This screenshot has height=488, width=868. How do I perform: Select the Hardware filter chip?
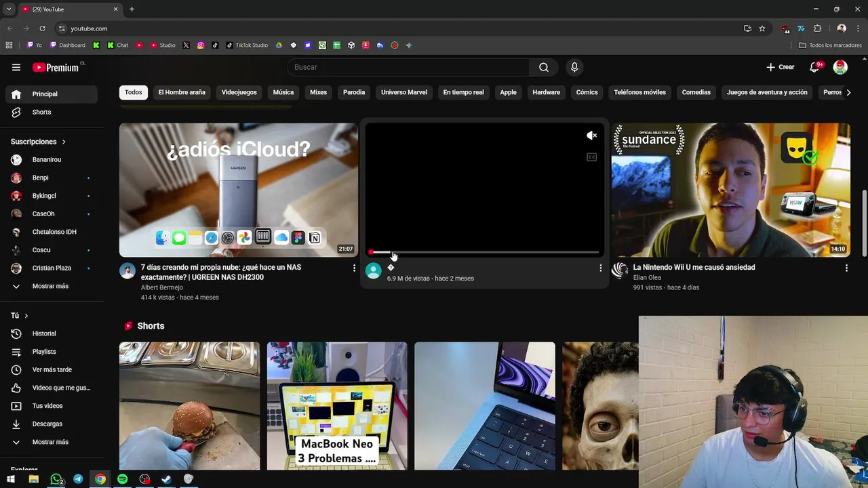[547, 92]
